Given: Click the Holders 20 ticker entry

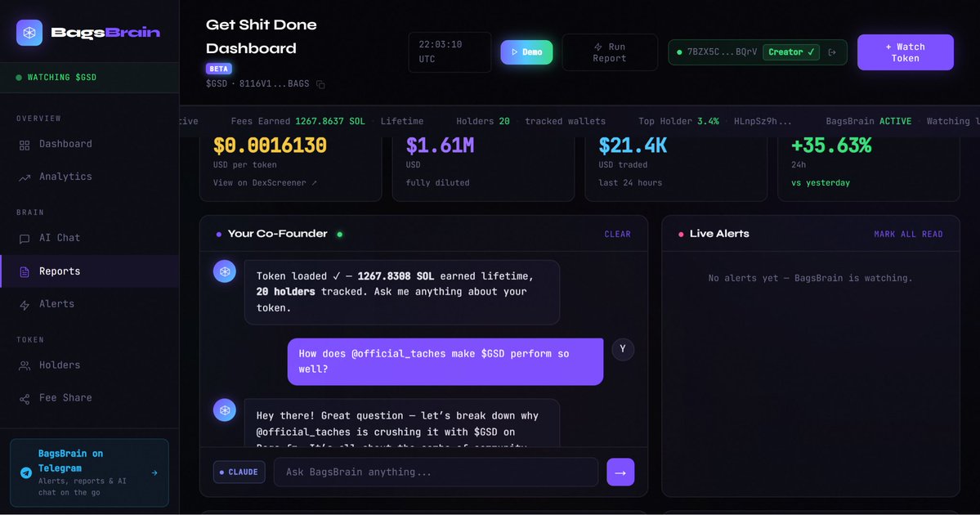Looking at the screenshot, I should 530,121.
